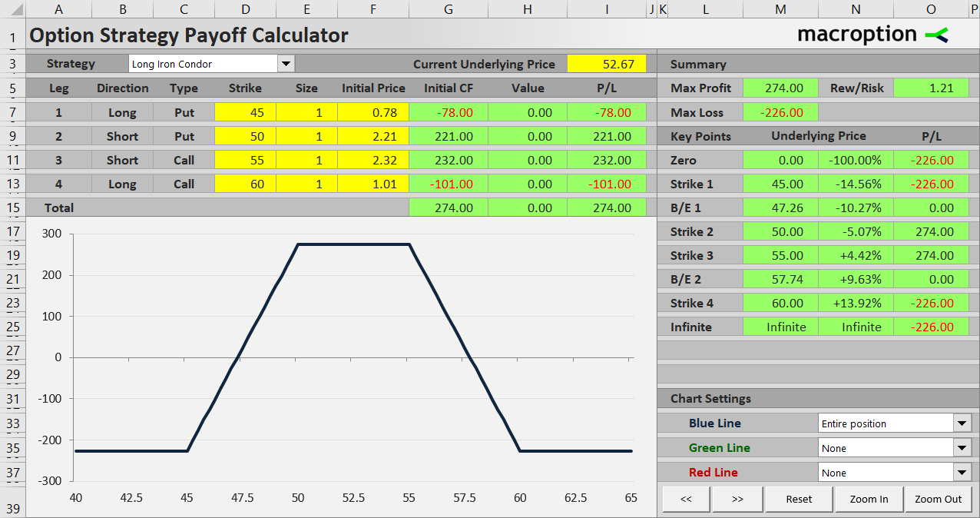This screenshot has height=518, width=980.
Task: Select column D header
Action: click(x=245, y=8)
